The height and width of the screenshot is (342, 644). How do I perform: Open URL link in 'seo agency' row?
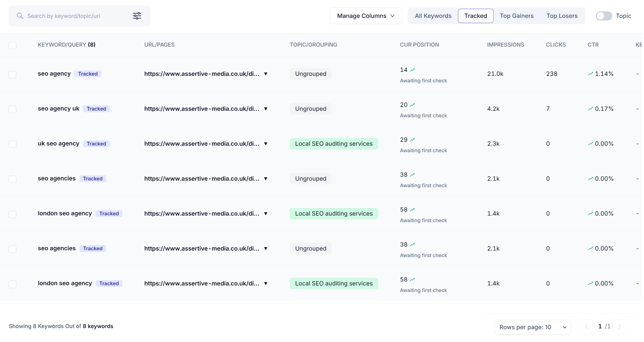(x=202, y=74)
